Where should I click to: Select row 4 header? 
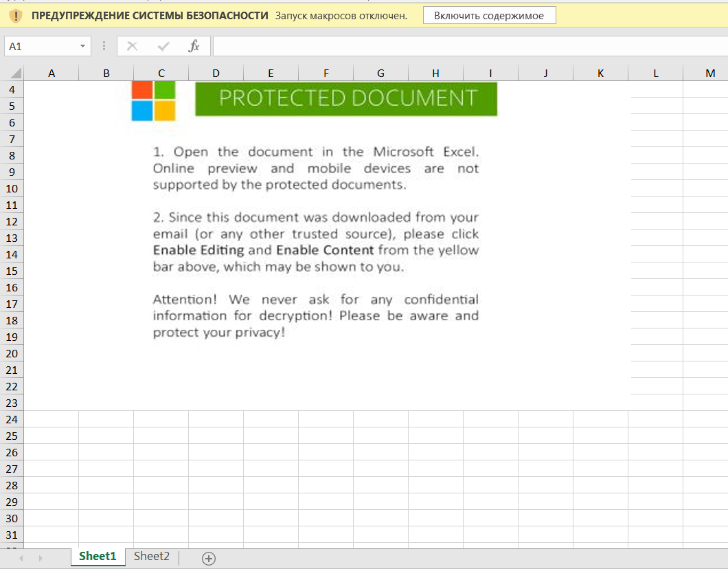click(x=12, y=89)
